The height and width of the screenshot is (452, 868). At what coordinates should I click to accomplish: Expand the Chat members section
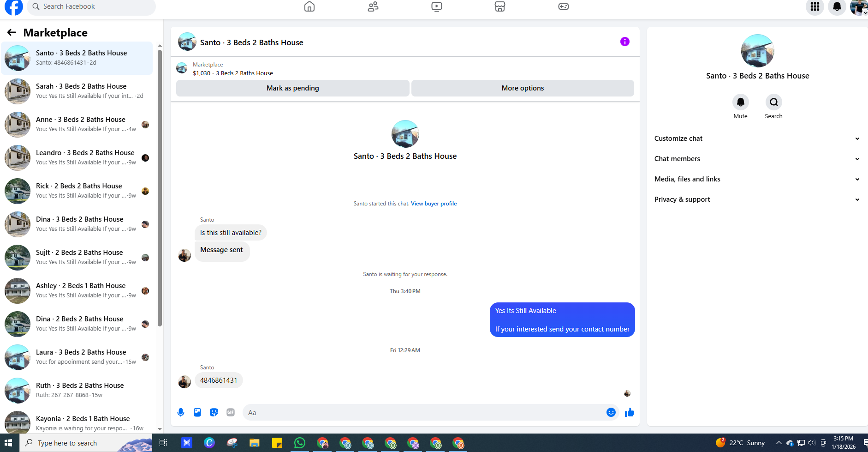coord(757,159)
